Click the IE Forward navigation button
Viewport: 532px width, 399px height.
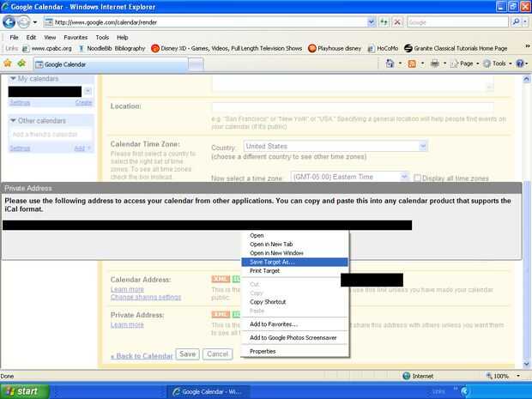[23, 22]
